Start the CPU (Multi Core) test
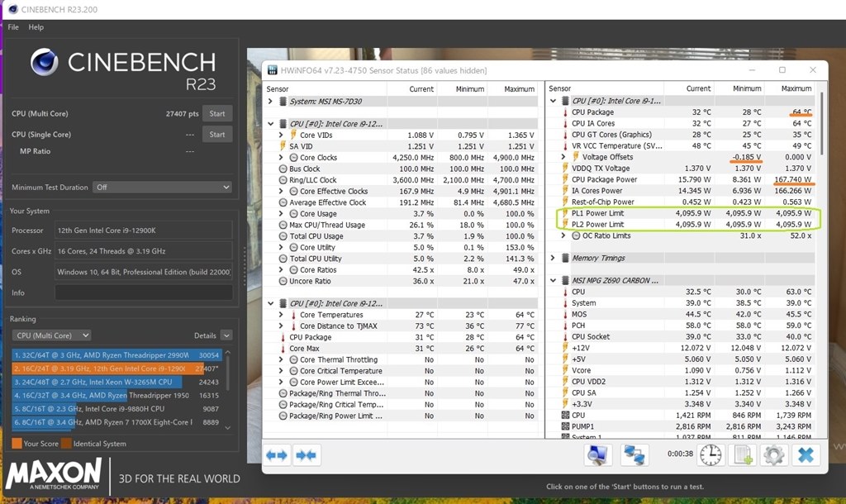The image size is (846, 504). 217,113
